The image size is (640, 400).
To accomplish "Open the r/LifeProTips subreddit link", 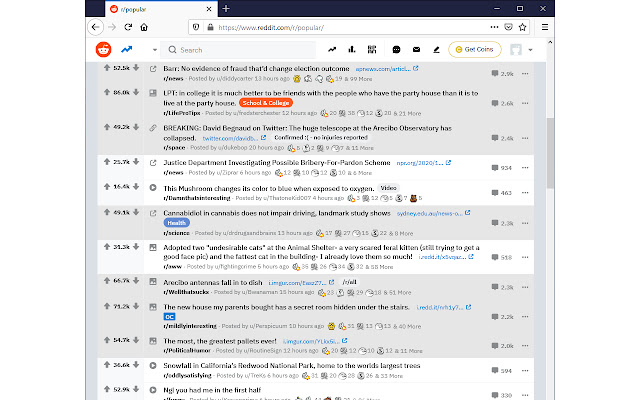I will [x=182, y=113].
